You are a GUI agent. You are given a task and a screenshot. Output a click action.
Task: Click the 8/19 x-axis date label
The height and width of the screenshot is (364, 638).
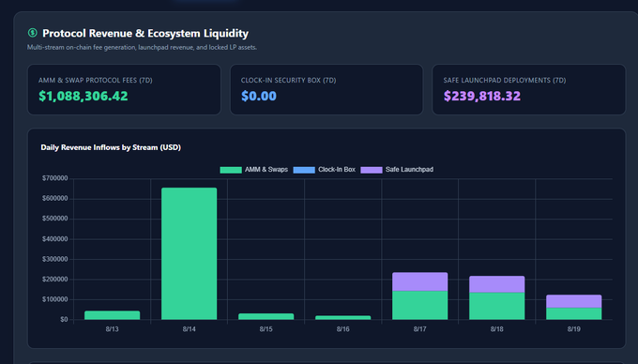(x=573, y=329)
